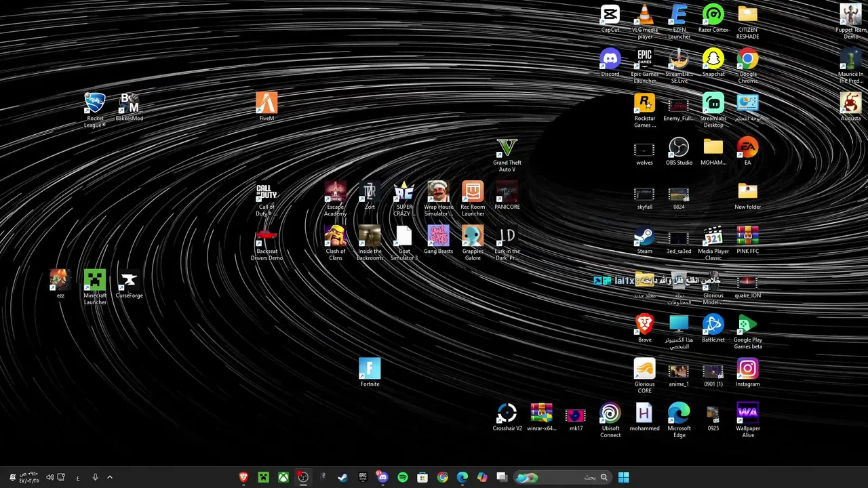Select the Rockstar Games Launcher icon
The height and width of the screenshot is (488, 868).
pyautogui.click(x=644, y=110)
